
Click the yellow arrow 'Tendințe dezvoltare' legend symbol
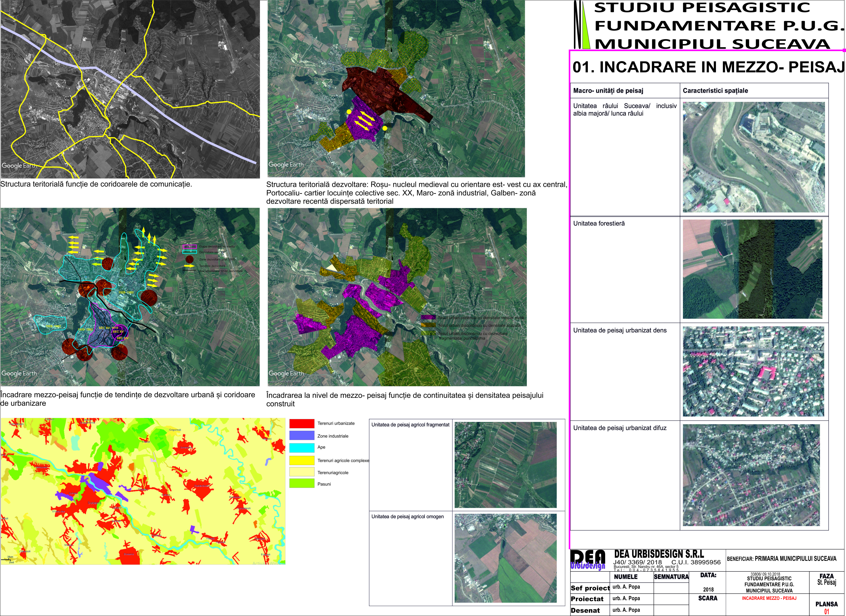[x=190, y=266]
